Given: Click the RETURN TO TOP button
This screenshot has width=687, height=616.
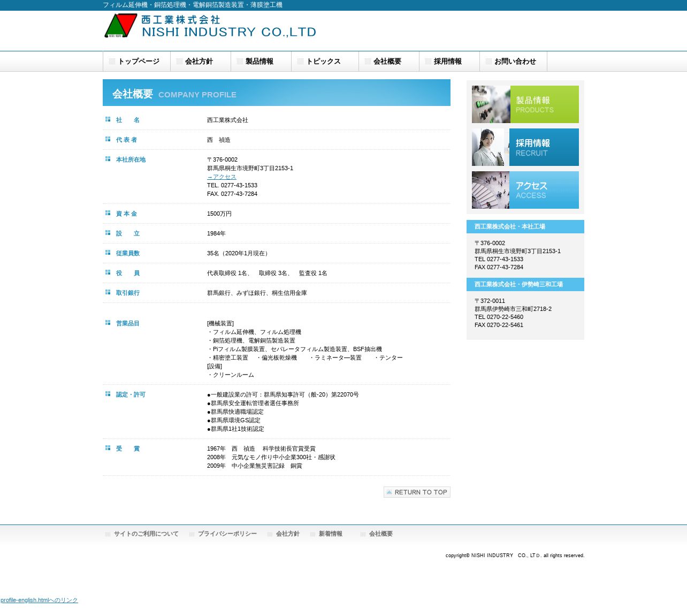Looking at the screenshot, I should point(417,492).
